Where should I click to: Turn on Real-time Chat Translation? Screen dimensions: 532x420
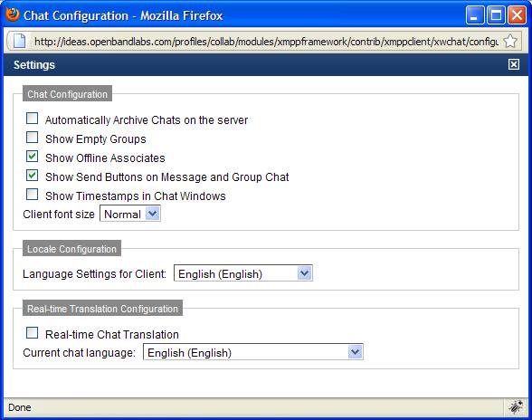pyautogui.click(x=32, y=333)
